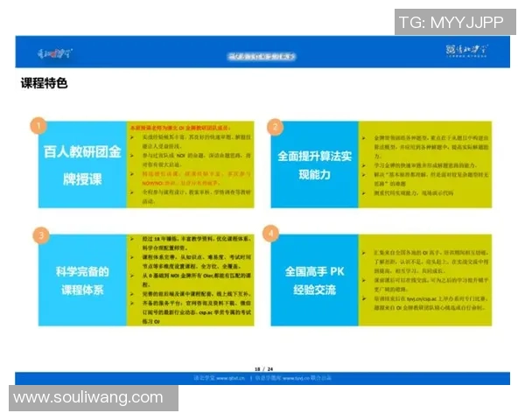Image resolution: width=525 pixels, height=420 pixels.
Task: Click the orange number 3 badge
Action: pos(41,235)
